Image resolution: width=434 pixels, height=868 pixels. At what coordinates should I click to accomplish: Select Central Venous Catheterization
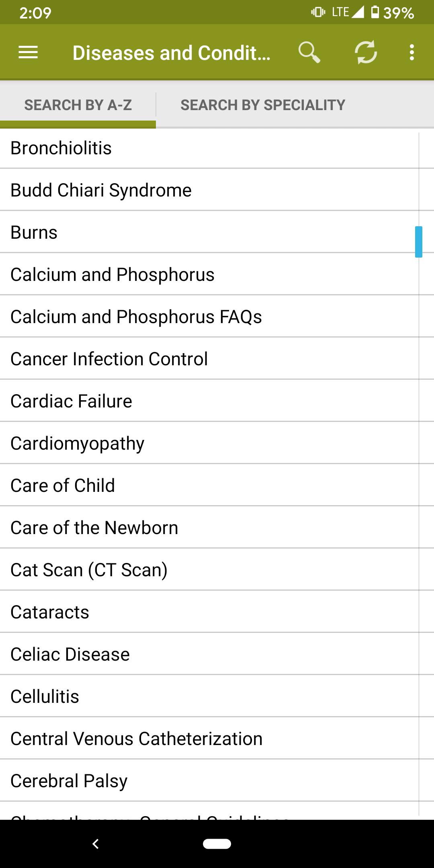point(209,739)
